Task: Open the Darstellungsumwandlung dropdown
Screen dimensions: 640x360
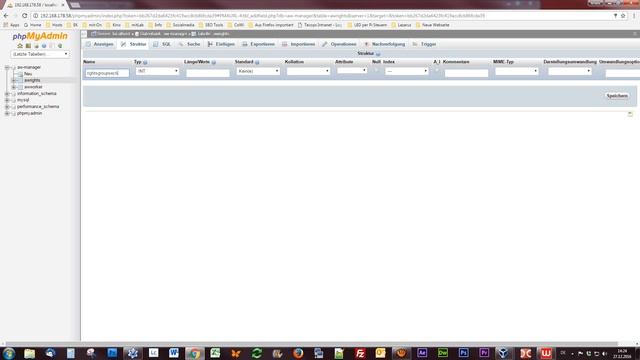Action: click(570, 71)
